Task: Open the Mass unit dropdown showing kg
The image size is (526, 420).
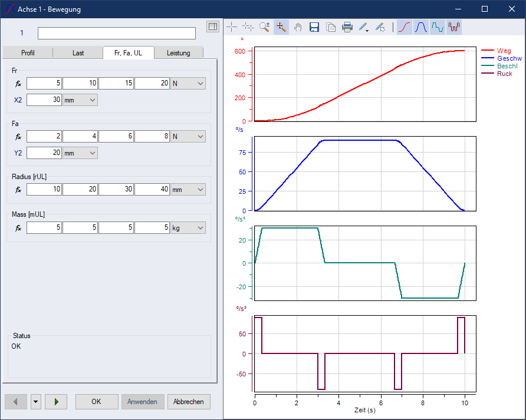Action: [188, 227]
